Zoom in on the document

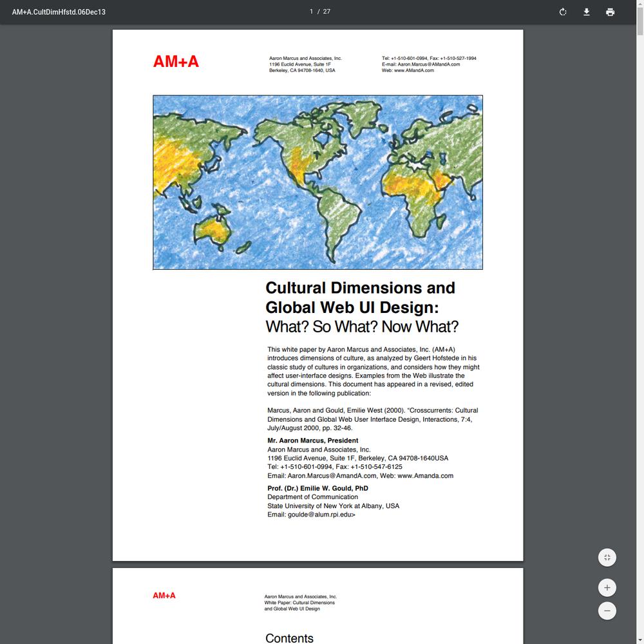(x=607, y=588)
